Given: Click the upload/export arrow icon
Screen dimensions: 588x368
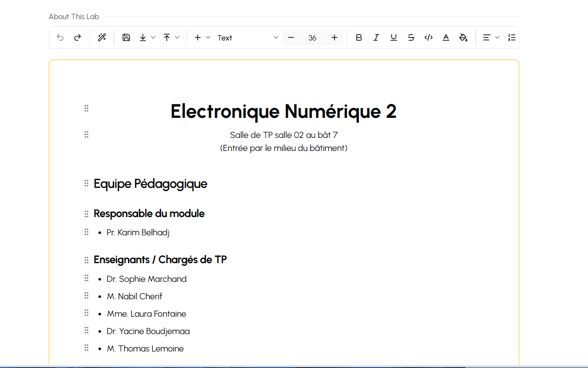Looking at the screenshot, I should point(167,38).
